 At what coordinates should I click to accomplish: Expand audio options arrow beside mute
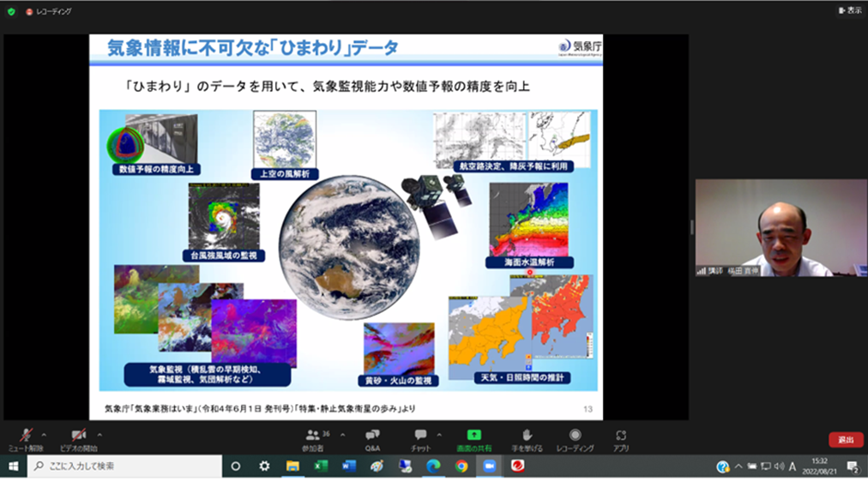[44, 434]
